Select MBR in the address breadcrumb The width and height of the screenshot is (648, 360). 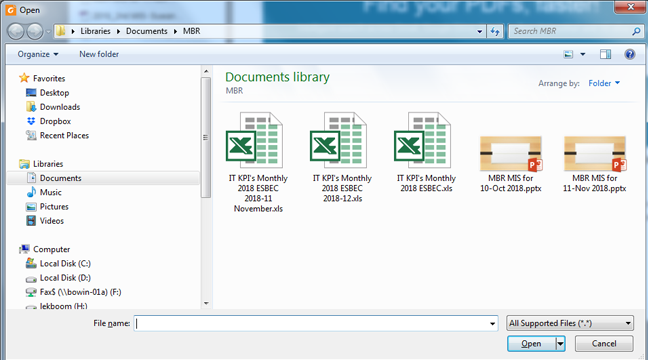[192, 31]
